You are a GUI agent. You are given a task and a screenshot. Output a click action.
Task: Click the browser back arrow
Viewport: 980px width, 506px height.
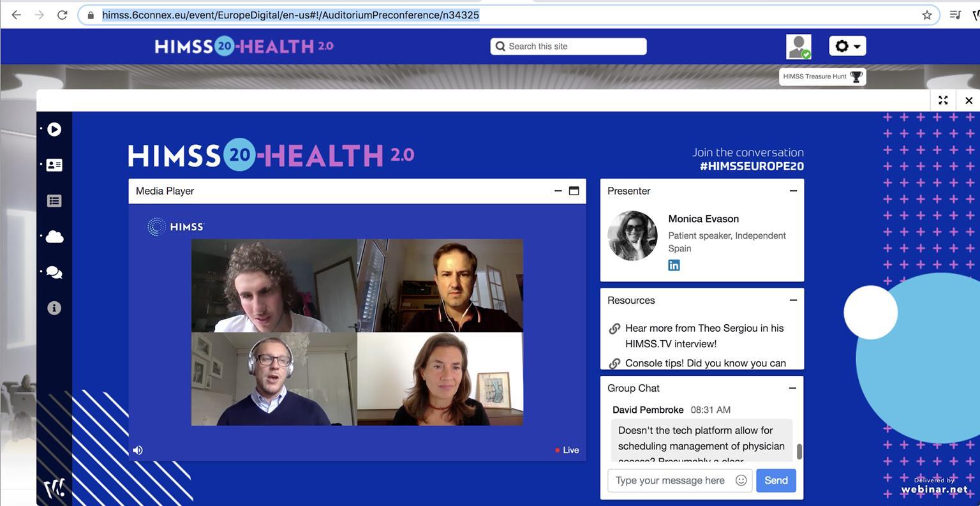click(x=17, y=15)
